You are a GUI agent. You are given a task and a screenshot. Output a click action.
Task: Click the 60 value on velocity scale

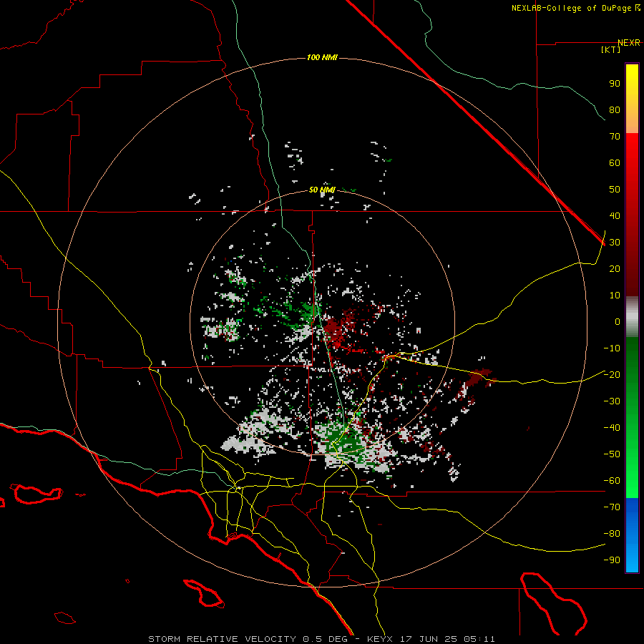(x=615, y=162)
